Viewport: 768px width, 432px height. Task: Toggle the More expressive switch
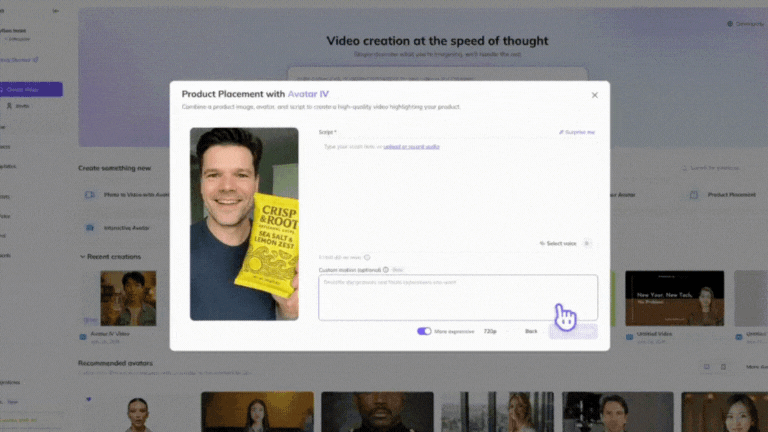pyautogui.click(x=424, y=331)
